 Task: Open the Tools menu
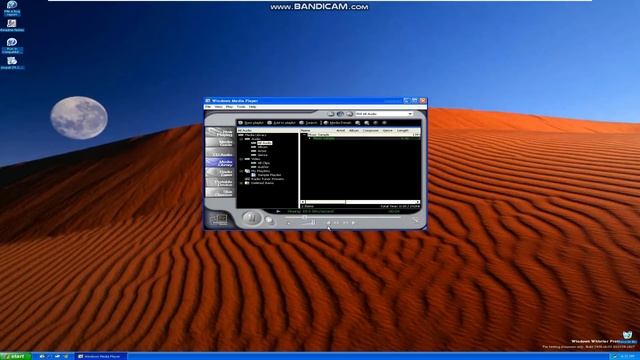(241, 107)
